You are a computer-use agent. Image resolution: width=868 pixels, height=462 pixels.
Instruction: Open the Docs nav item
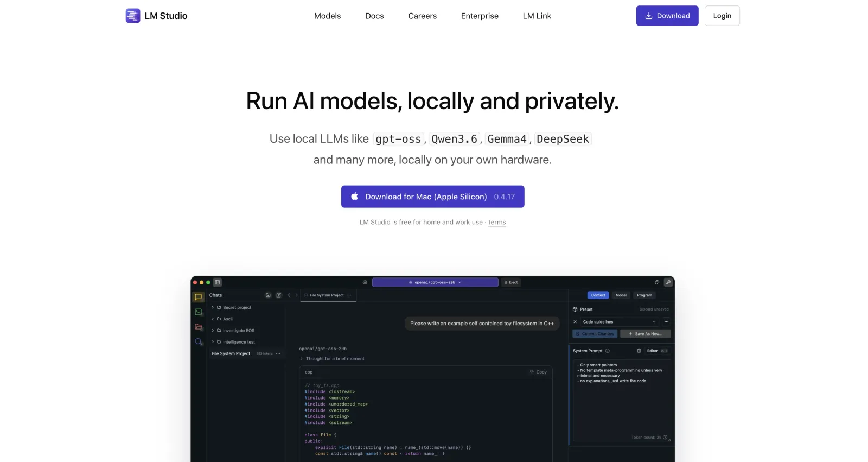(374, 16)
